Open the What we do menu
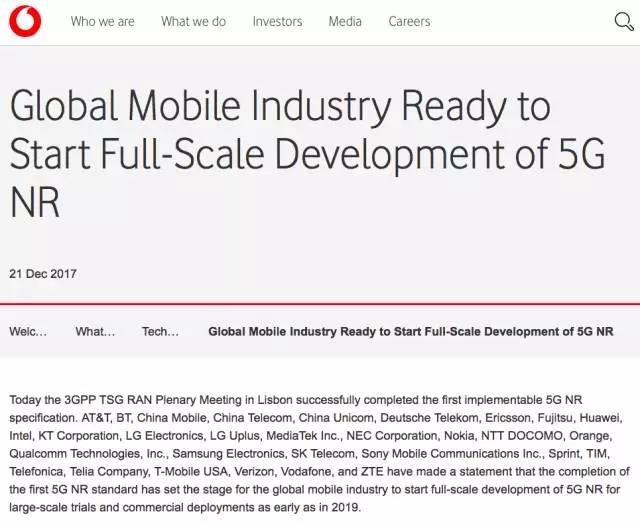 coord(193,22)
